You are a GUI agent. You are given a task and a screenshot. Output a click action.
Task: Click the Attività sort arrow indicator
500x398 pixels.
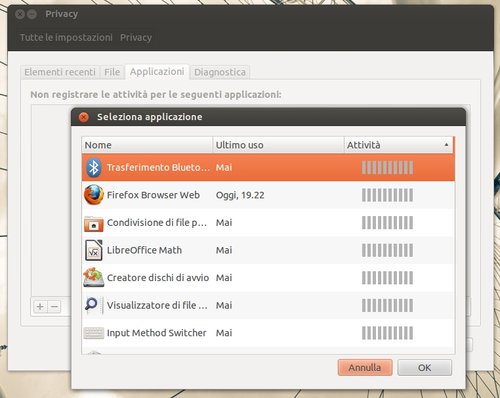tap(446, 145)
